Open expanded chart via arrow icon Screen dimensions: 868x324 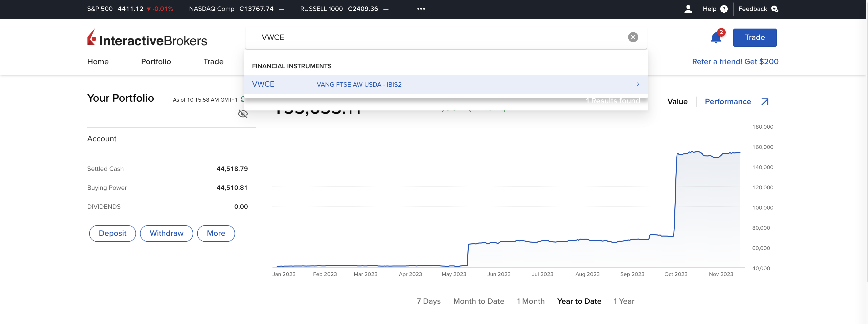[765, 102]
